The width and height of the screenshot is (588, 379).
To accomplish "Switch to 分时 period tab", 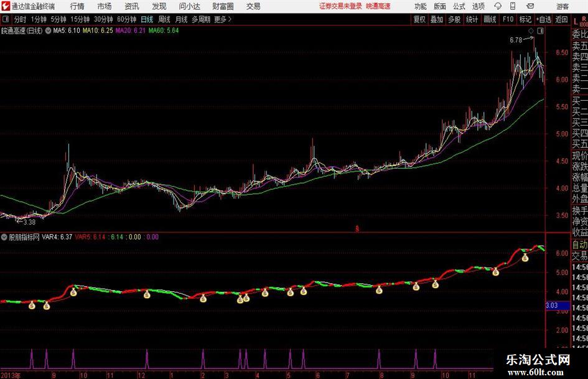I will [20, 19].
